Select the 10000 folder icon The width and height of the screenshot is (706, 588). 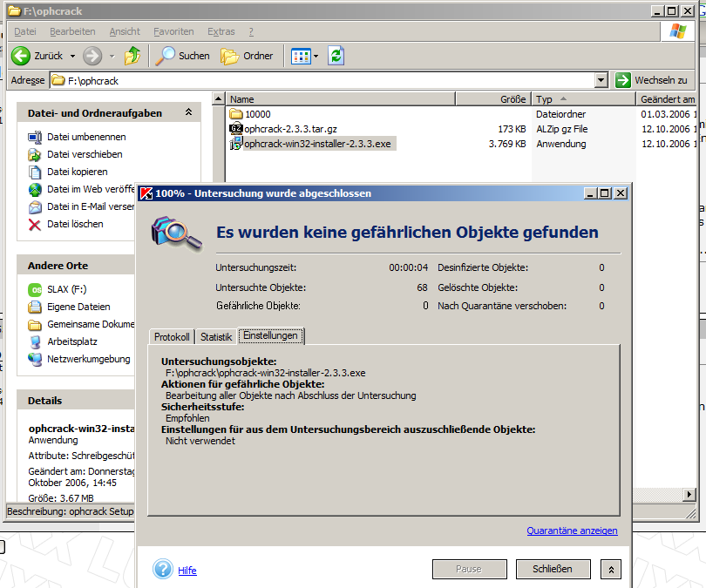[236, 114]
